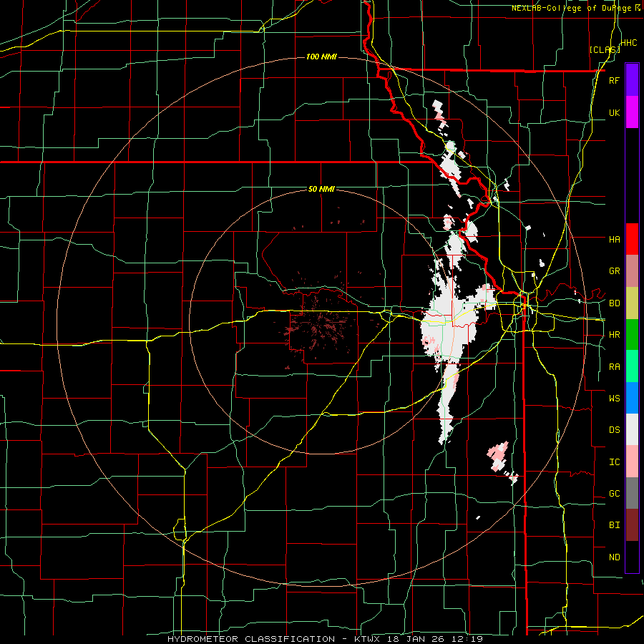This screenshot has width=644, height=644.
Task: Click the 'GC' legend label
Action: pos(614,494)
